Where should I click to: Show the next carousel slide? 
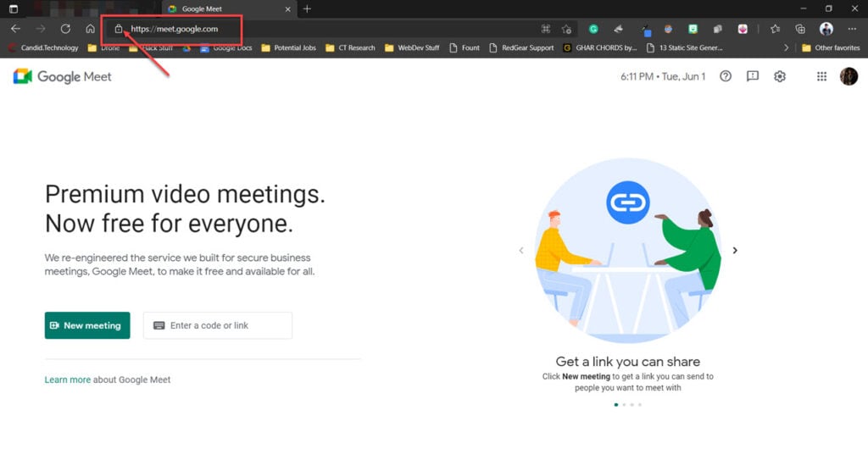click(735, 250)
